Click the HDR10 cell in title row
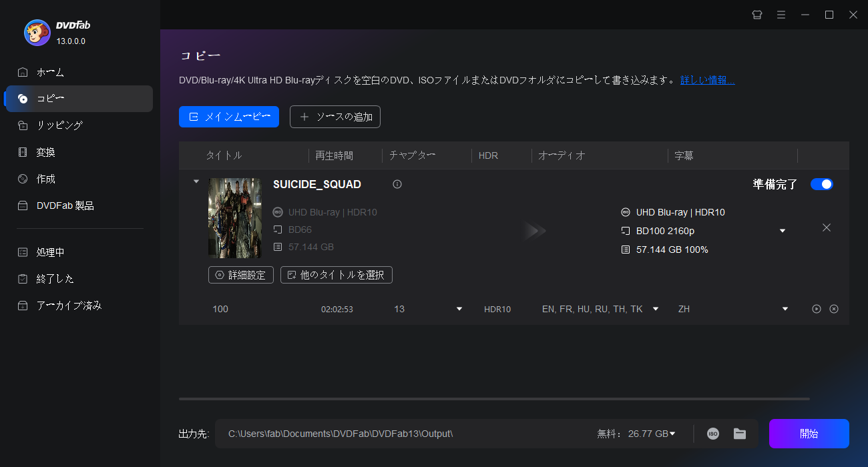Viewport: 868px width, 467px height. point(497,310)
